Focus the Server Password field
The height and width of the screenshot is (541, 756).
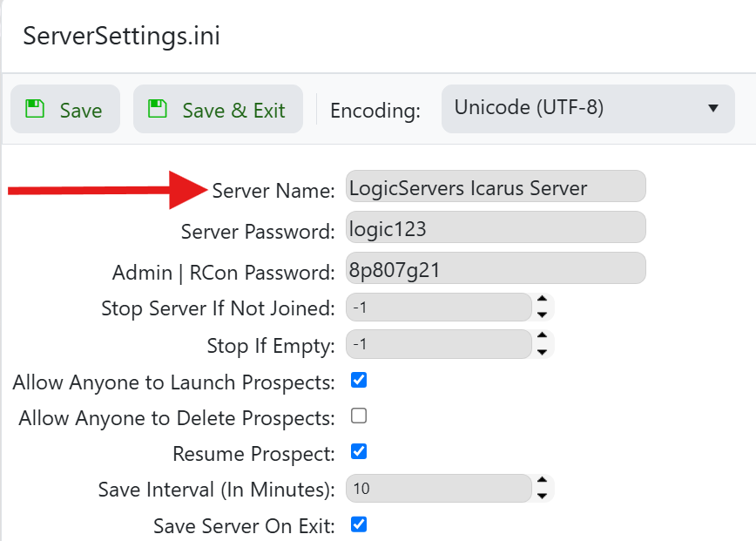coord(495,228)
